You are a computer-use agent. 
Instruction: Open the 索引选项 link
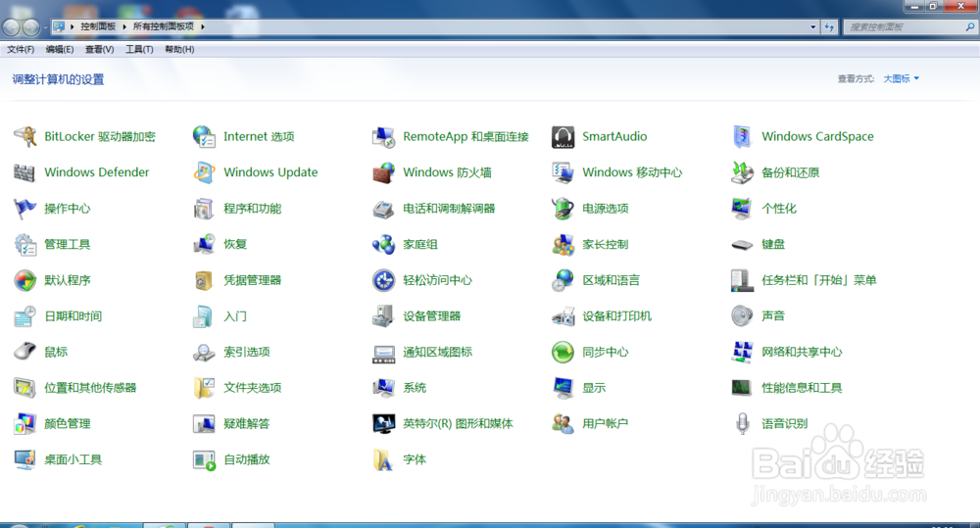pyautogui.click(x=247, y=352)
